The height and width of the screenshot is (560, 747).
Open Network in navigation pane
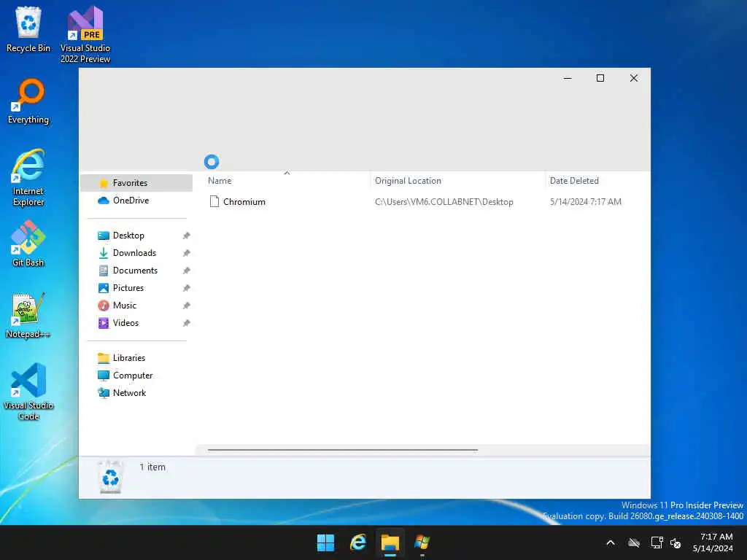(130, 393)
